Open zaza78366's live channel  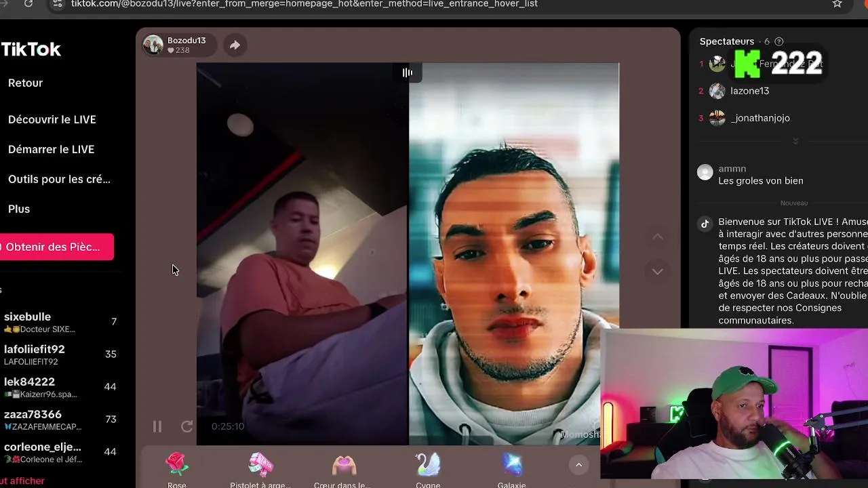pos(60,420)
